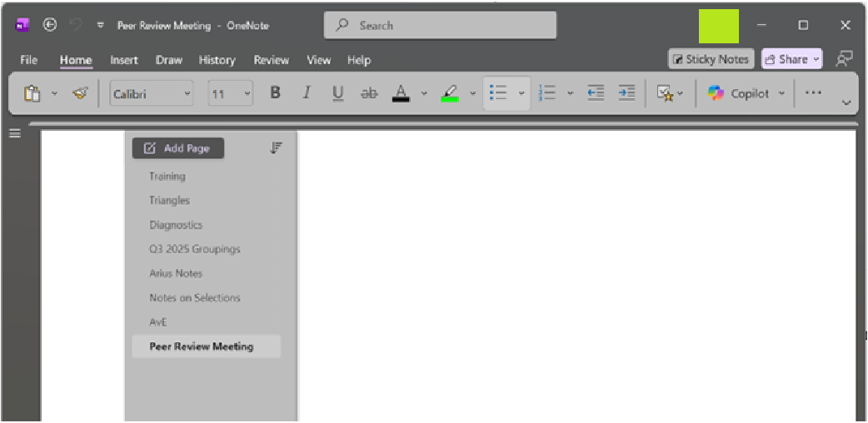Click the sort pages icon
This screenshot has height=423, width=868.
(277, 148)
